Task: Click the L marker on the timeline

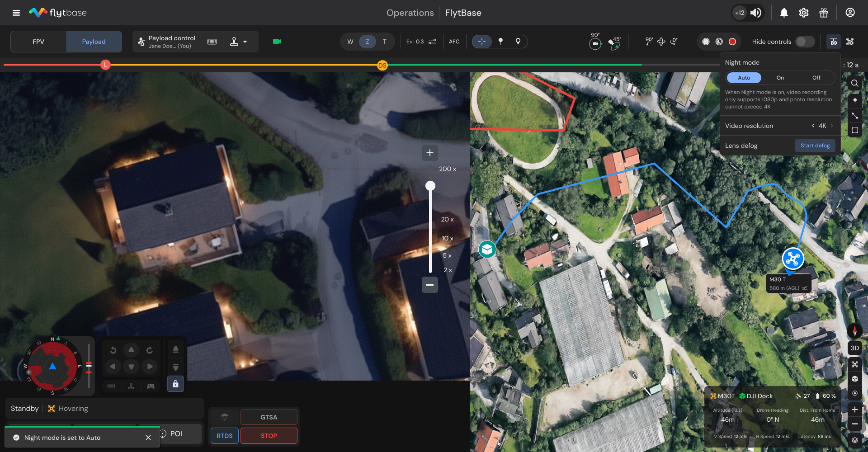Action: pyautogui.click(x=105, y=65)
